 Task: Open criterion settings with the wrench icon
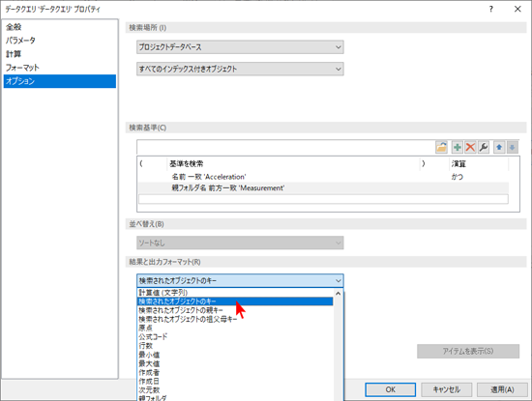coord(484,147)
